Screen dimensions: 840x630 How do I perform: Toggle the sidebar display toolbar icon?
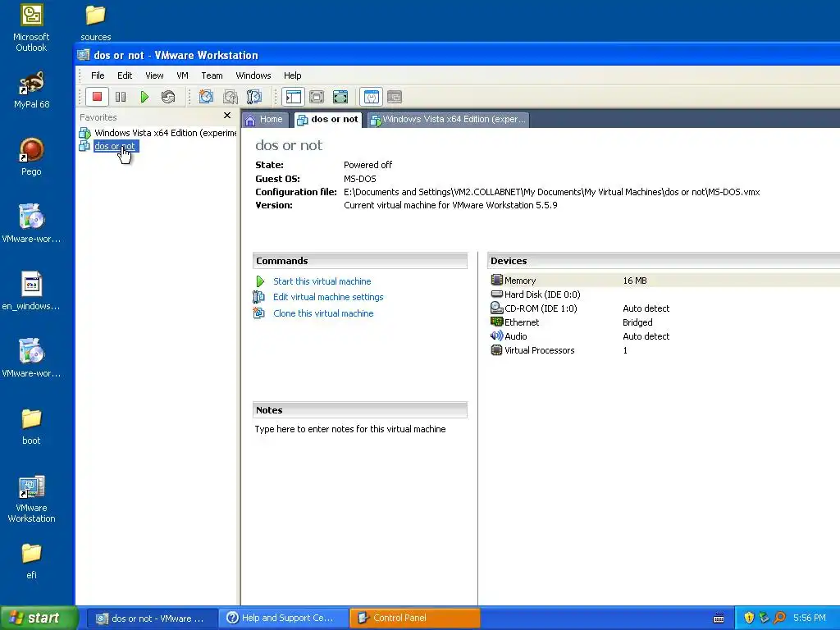click(x=293, y=97)
